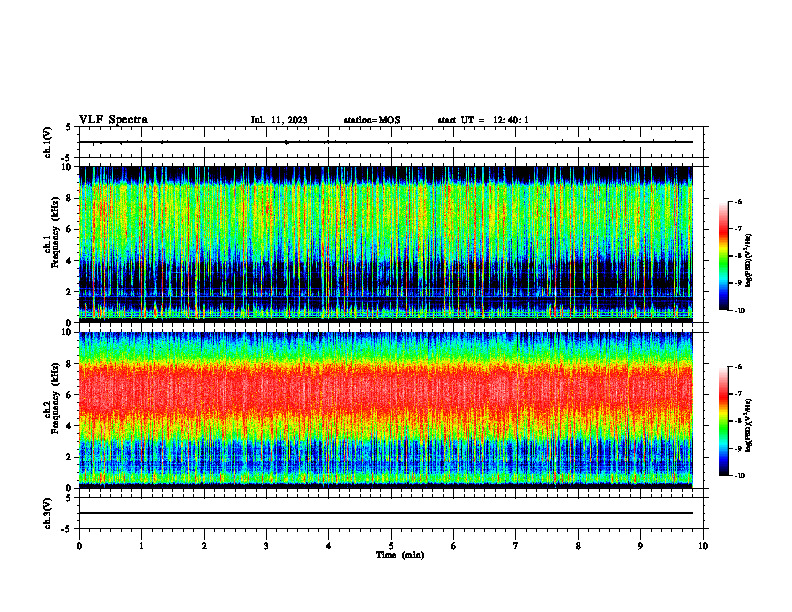Click the "4" kHz tick on ch.2 frequency axis
The image size is (792, 612).
(71, 426)
